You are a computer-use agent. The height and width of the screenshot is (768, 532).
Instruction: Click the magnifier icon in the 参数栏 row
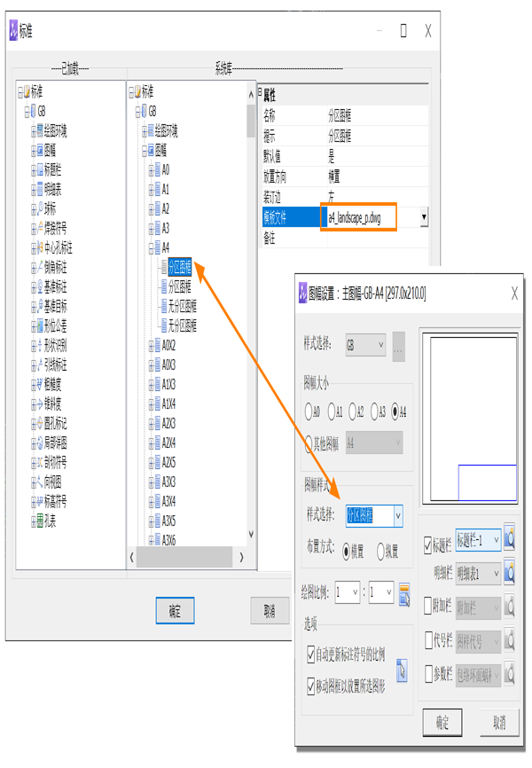point(510,674)
